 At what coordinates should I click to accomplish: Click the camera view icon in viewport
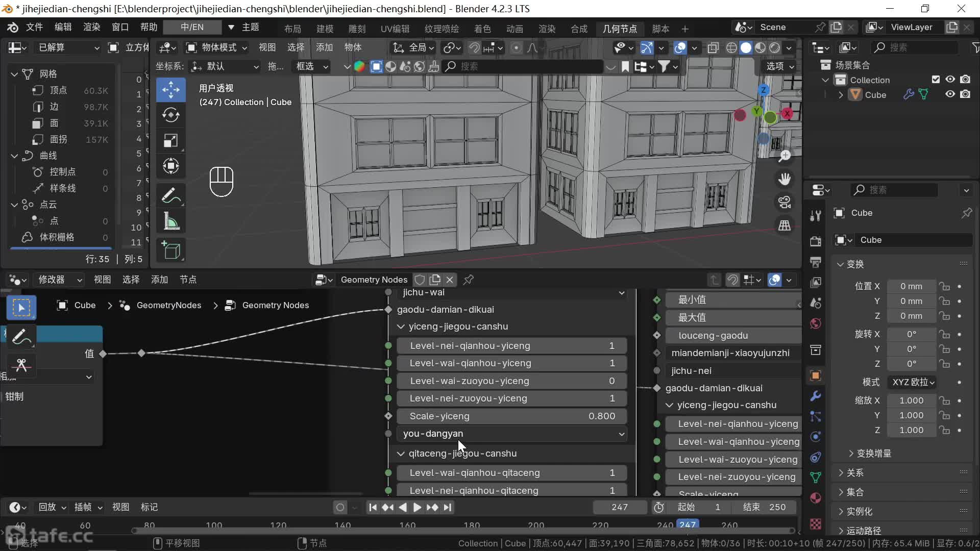click(785, 202)
